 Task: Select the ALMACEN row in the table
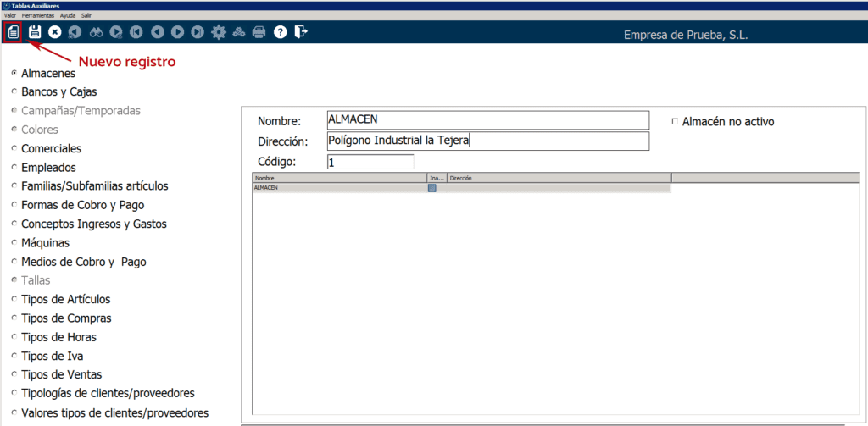339,188
